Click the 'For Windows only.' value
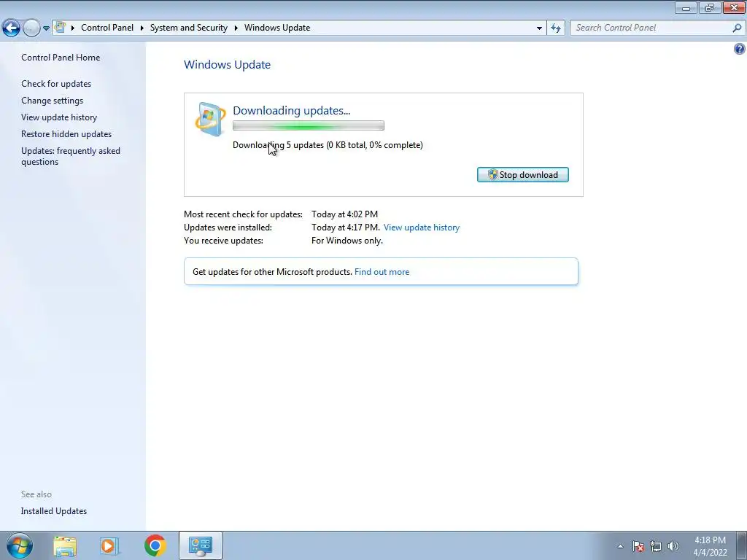This screenshot has width=747, height=560. tap(347, 241)
